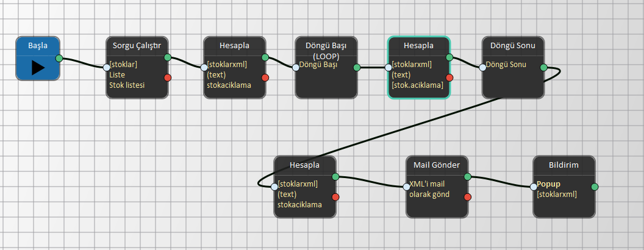Click green output port of Başla node
This screenshot has height=250, width=644.
59,59
